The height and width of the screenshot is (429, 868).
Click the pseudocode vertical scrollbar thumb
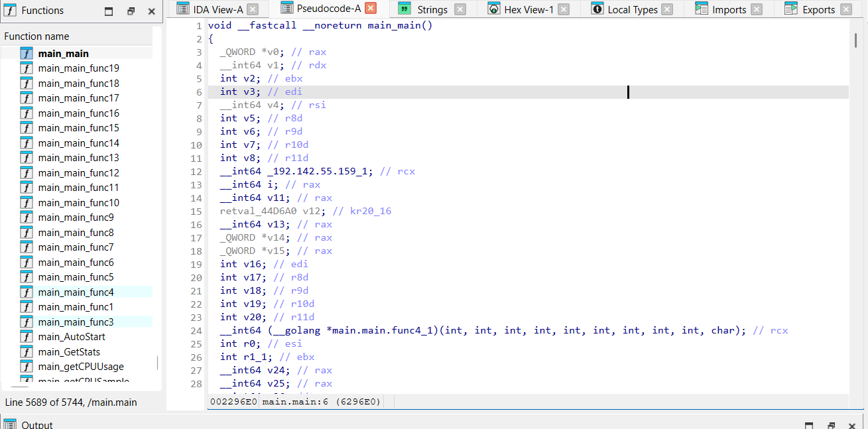pos(855,40)
